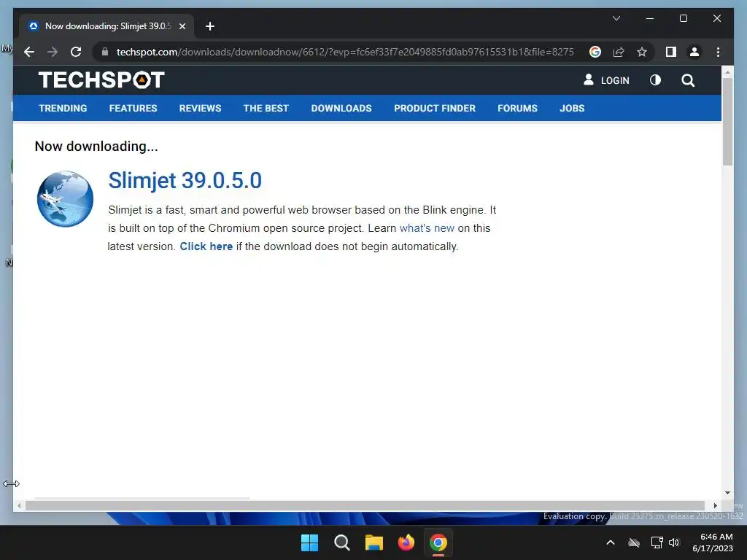Open a new browser tab
Screen dimensions: 747x560
click(x=209, y=26)
